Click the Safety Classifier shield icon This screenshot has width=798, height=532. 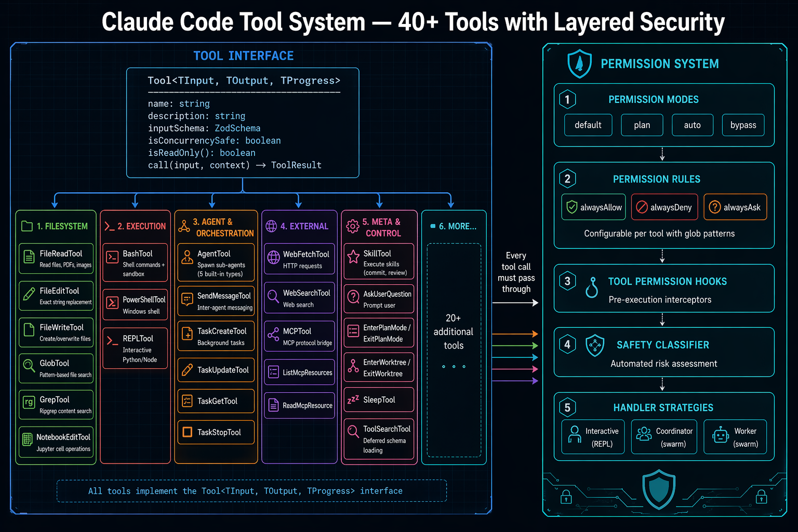point(595,345)
